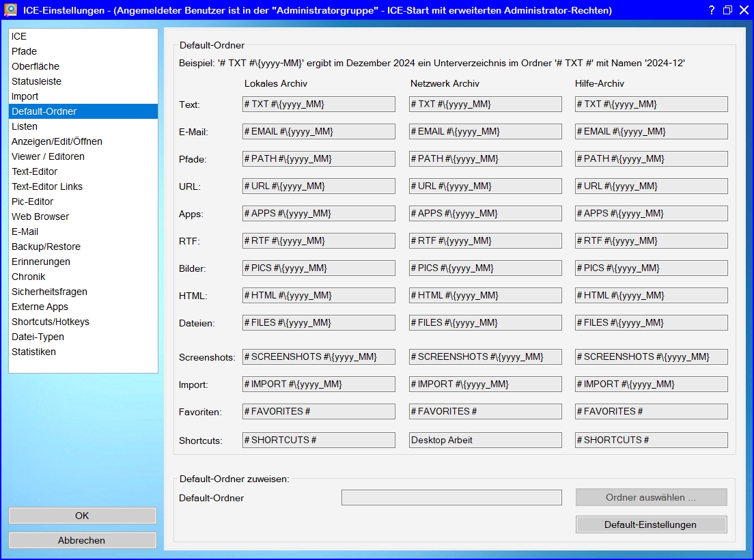Select Hilfe-Archiv Text folder field
The image size is (754, 560).
coord(651,104)
